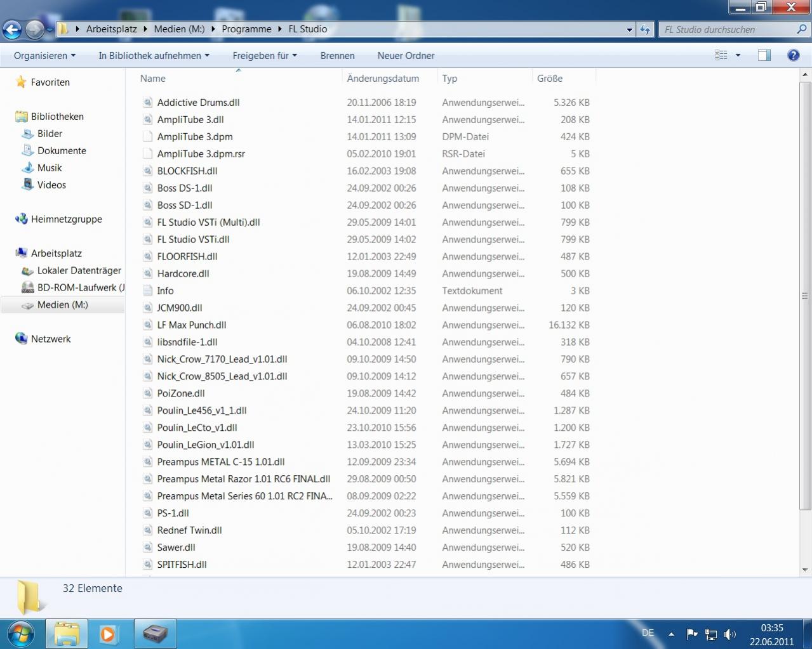Click Action Center flag tray icon

692,634
